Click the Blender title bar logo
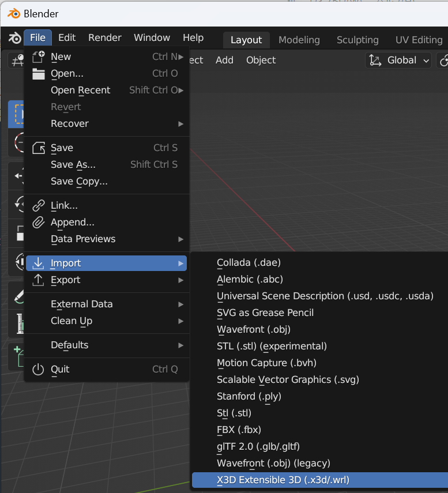Screen dimensions: 448x493 [14, 14]
